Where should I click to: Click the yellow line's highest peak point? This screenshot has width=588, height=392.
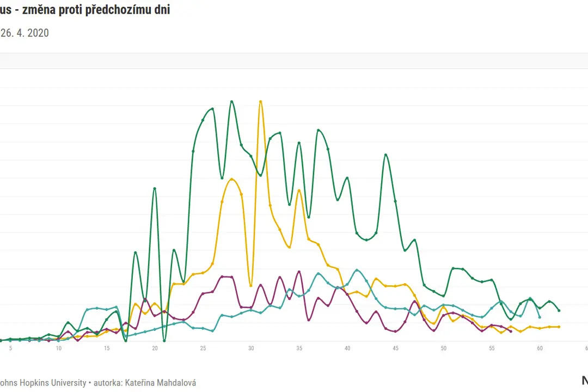[x=261, y=102]
